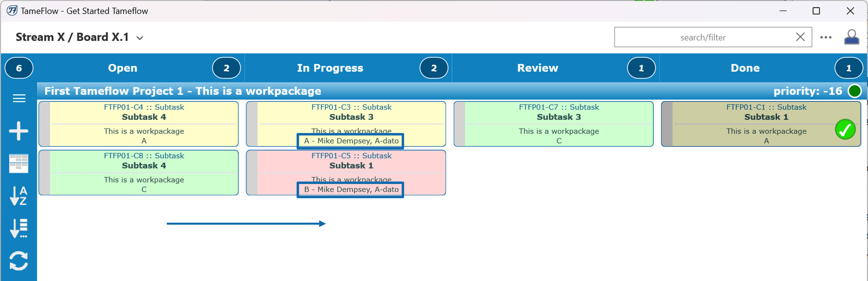The width and height of the screenshot is (868, 281).
Task: Open card FTFP01-C5 Subtask 1
Action: tap(346, 172)
